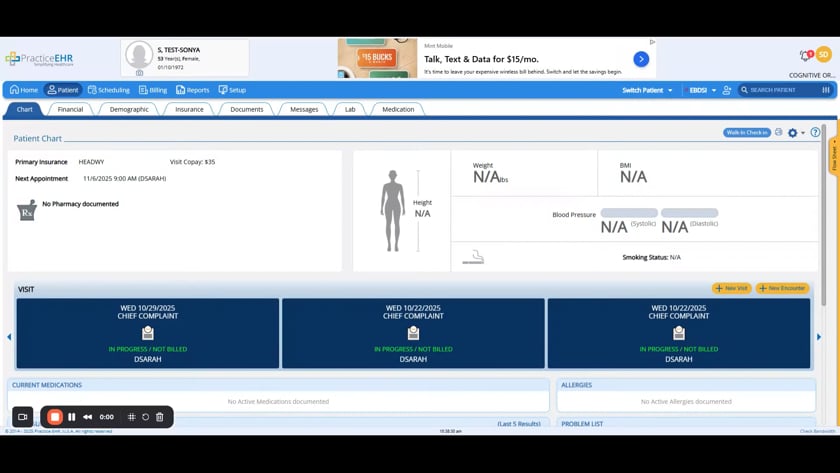Open the notifications bell

coord(805,55)
